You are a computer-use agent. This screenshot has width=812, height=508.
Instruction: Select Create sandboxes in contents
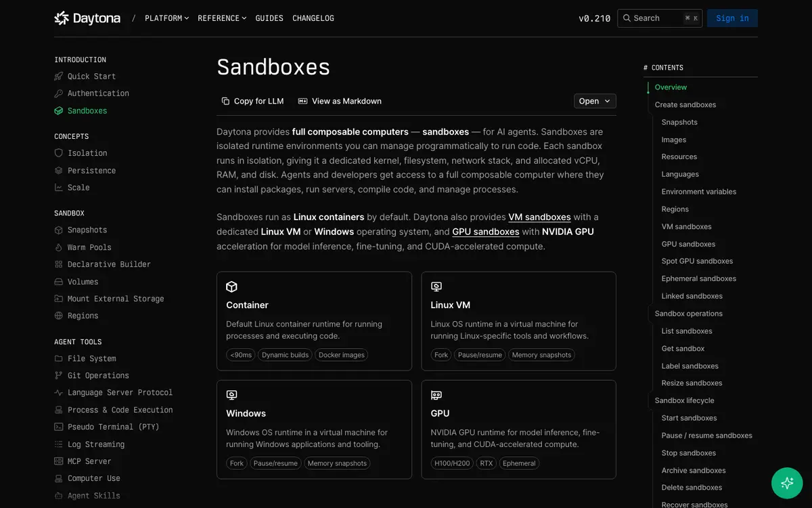[685, 105]
